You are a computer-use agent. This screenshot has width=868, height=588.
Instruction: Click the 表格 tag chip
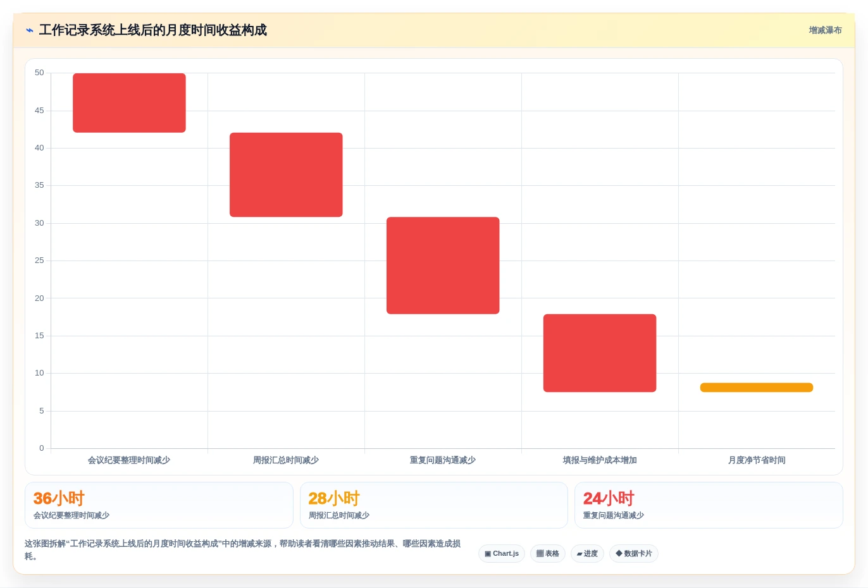548,554
